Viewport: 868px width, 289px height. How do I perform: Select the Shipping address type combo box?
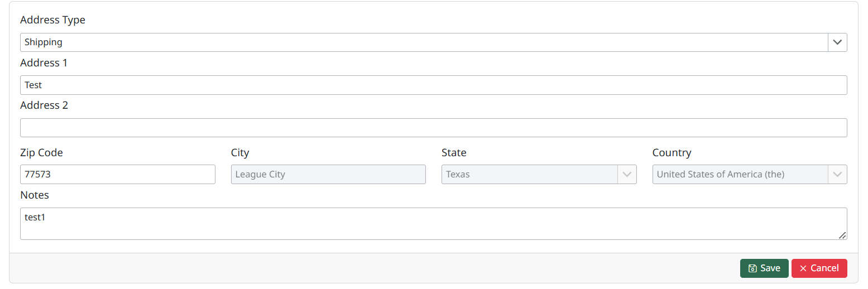pyautogui.click(x=433, y=42)
